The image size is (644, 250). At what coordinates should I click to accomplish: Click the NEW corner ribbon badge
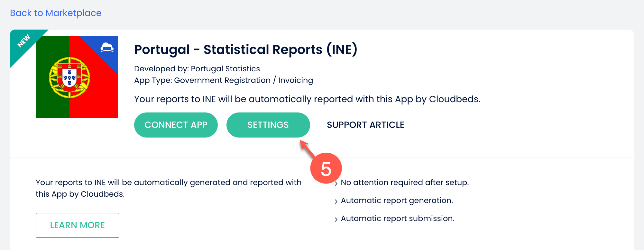point(24,41)
